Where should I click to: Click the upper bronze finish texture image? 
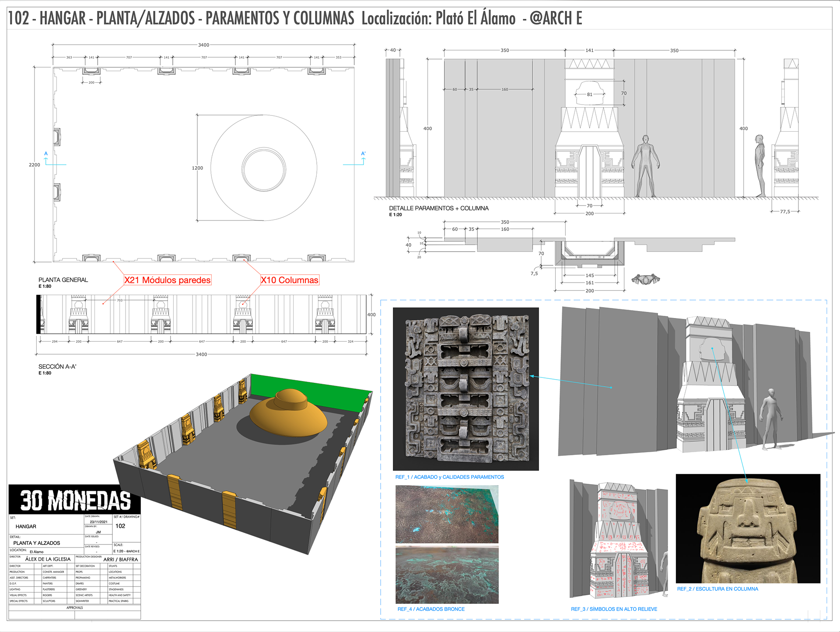coord(447,514)
